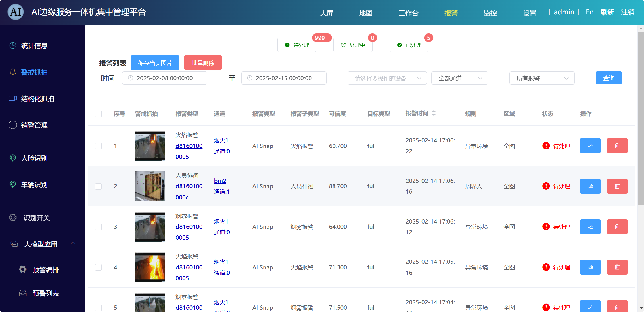This screenshot has height=312, width=644.
Task: Check the checkbox for row 2
Action: [x=98, y=186]
